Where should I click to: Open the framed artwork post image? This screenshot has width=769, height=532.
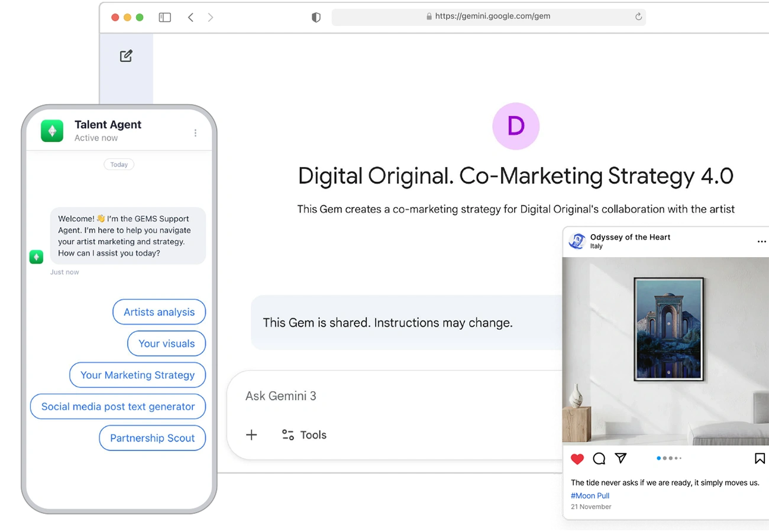coord(665,351)
